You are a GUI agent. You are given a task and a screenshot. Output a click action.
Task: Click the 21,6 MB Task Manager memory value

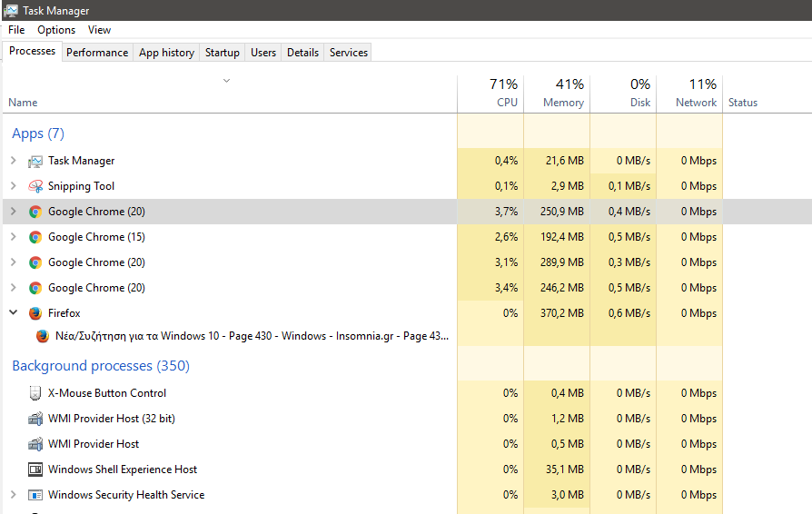(x=564, y=161)
